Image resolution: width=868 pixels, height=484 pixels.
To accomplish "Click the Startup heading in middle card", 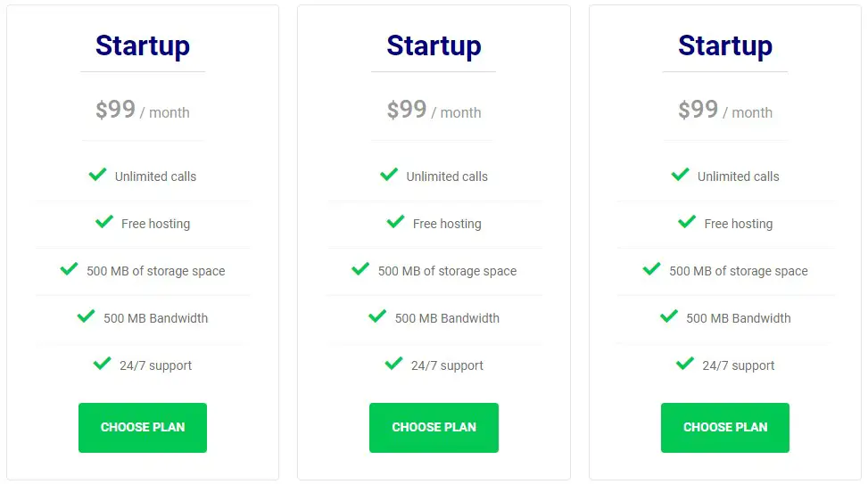I will point(434,46).
